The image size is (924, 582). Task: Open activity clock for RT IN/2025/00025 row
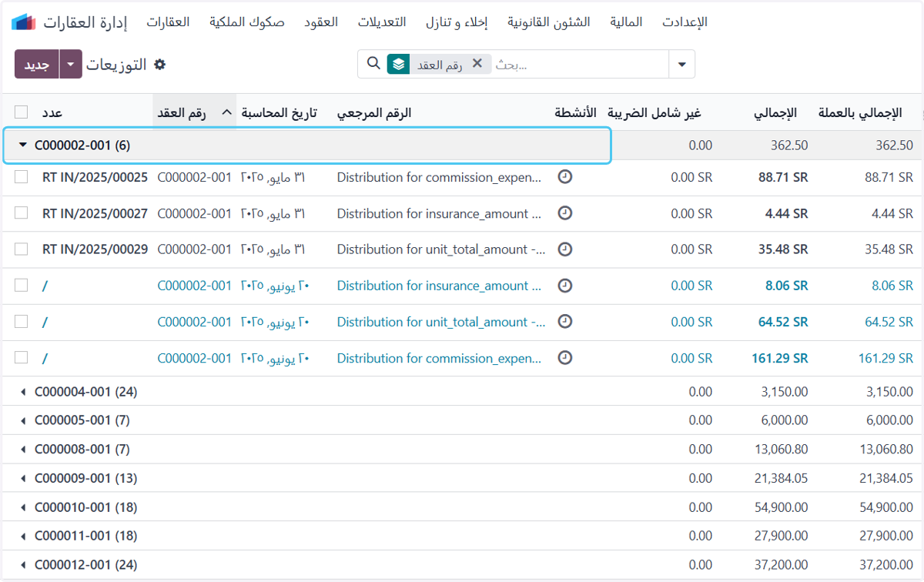point(565,177)
